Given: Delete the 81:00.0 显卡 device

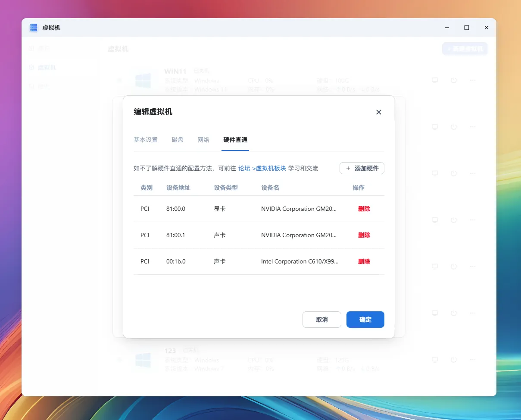Looking at the screenshot, I should [364, 209].
